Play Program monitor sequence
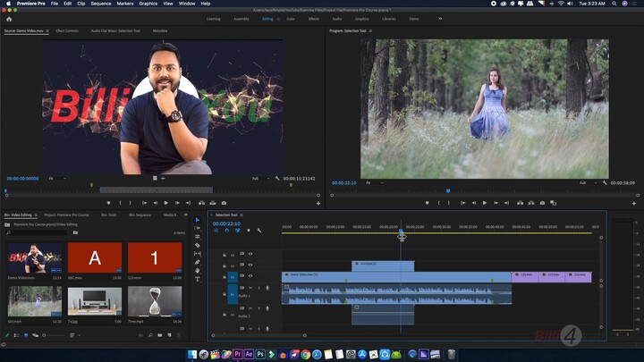 (485, 203)
